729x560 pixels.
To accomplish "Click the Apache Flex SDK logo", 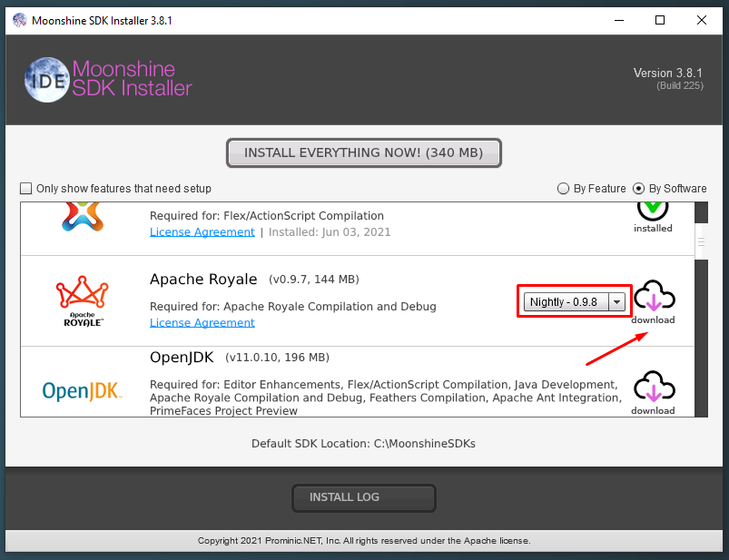I will pos(82,216).
